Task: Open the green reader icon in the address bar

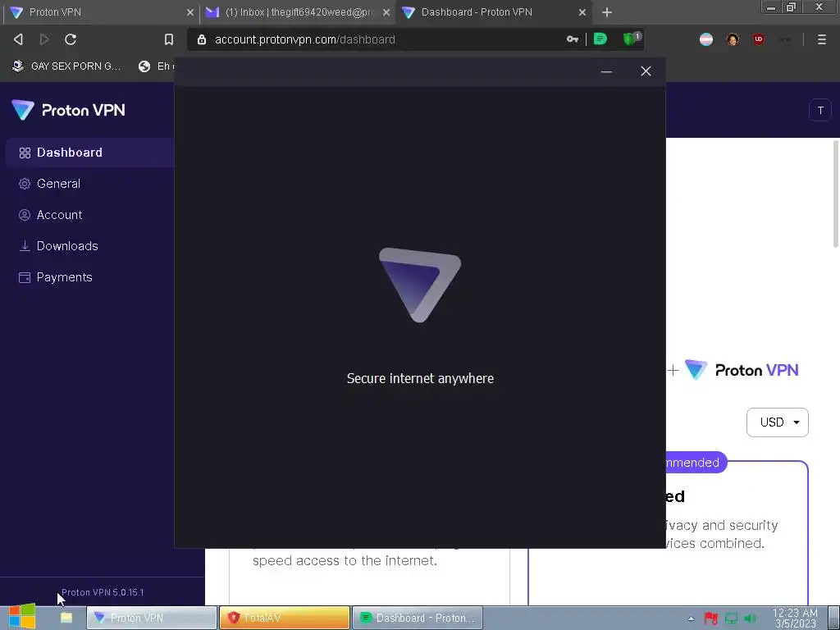Action: (x=600, y=39)
